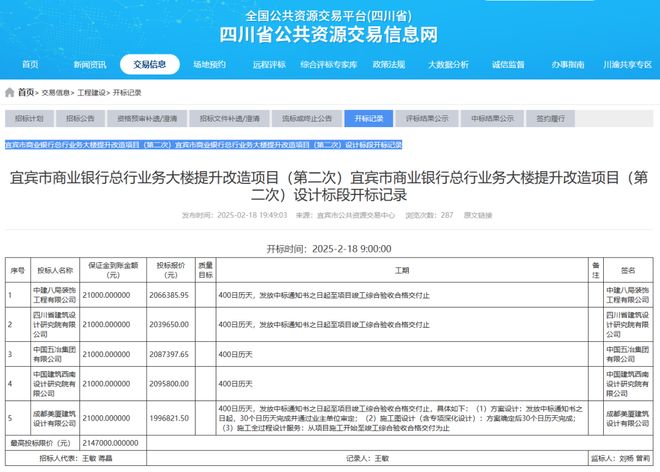Click the 投标人名称 column header
This screenshot has width=660, height=472.
pyautogui.click(x=55, y=270)
